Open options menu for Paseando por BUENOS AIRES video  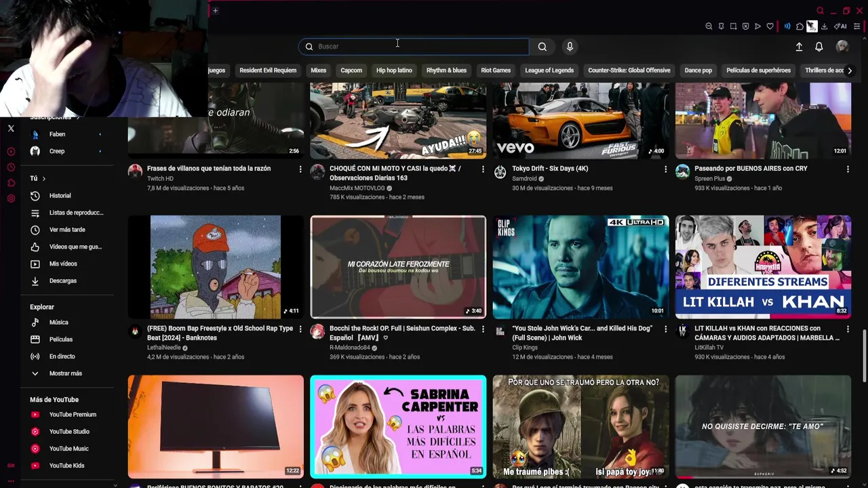(x=848, y=169)
